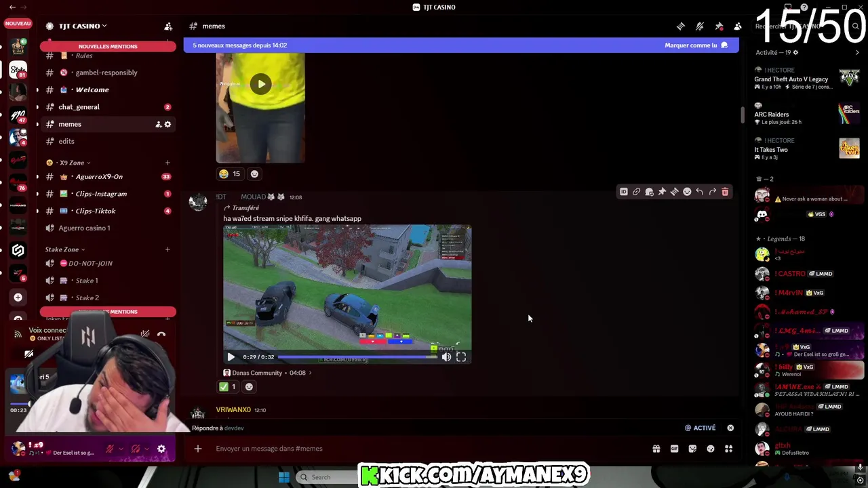The width and height of the screenshot is (868, 488).
Task: Toggle green checkmark reaction
Action: click(227, 387)
